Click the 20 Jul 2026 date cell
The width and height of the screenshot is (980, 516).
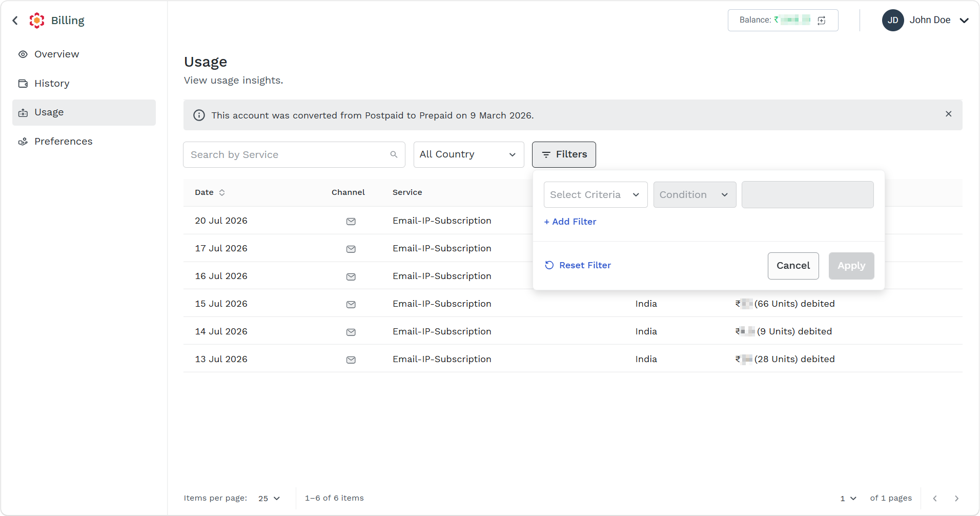(221, 221)
